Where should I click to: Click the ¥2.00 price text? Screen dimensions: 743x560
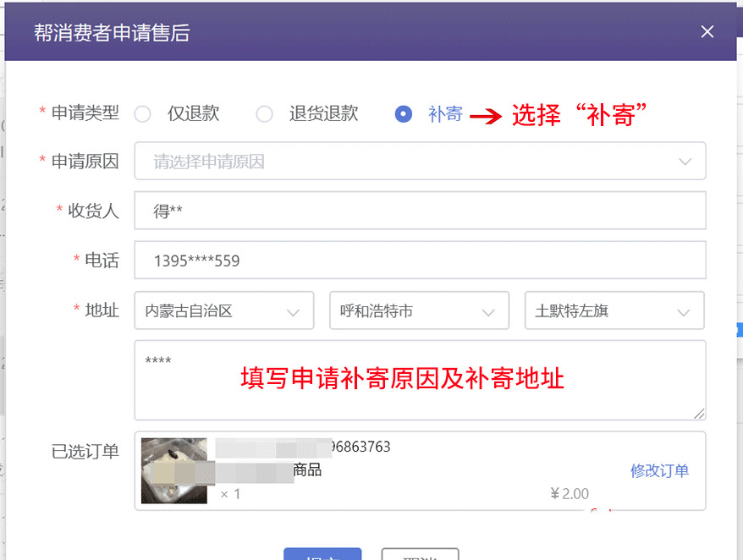569,493
